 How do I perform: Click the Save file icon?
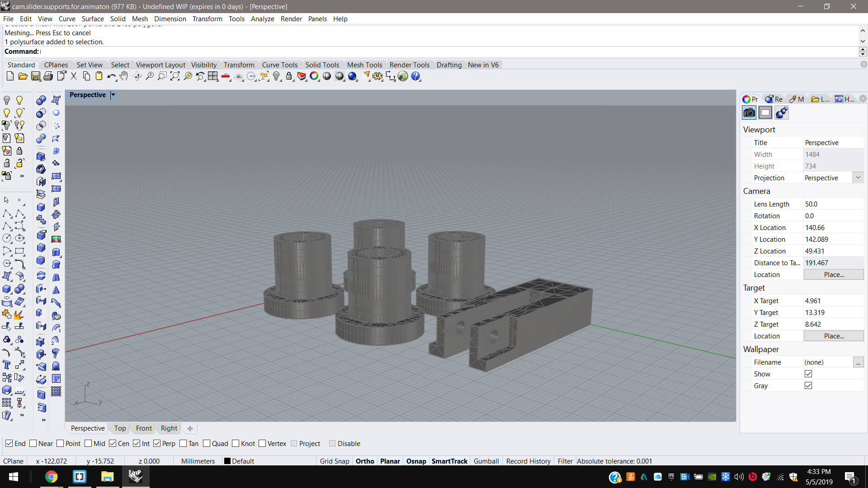36,76
